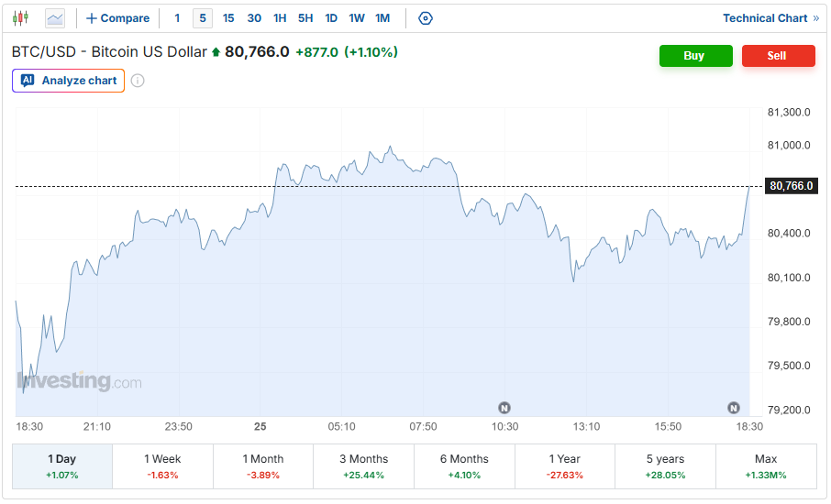Image resolution: width=831 pixels, height=504 pixels.
Task: Click the 05:10 time axis label
Action: pyautogui.click(x=342, y=427)
